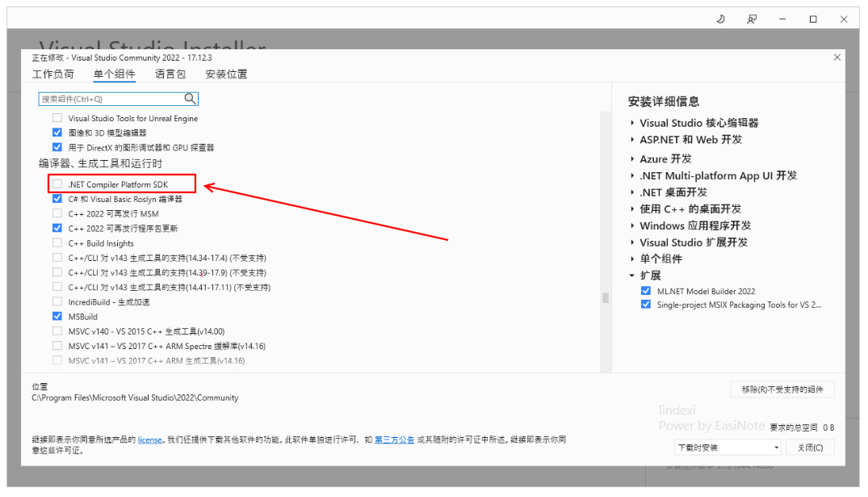The image size is (868, 497).
Task: Uncheck 图像和 3D 模型编辑器
Action: [x=57, y=133]
